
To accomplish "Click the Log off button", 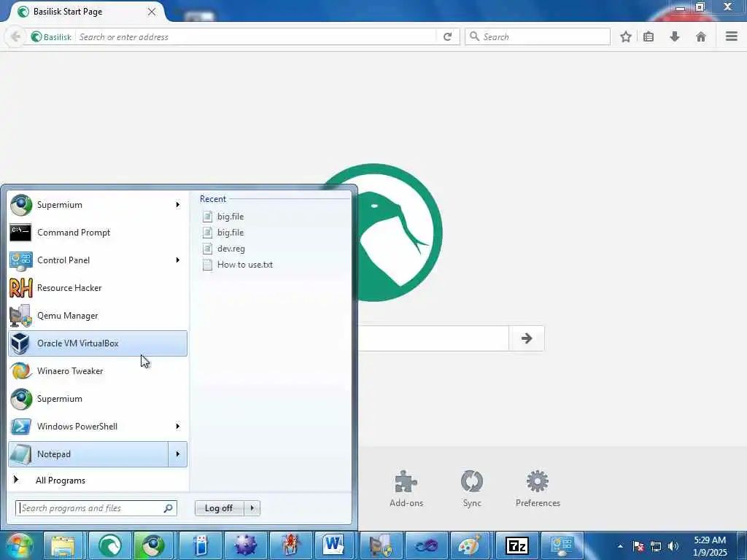I will point(219,508).
